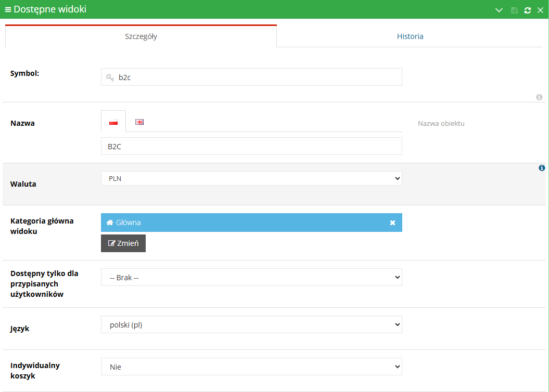Click the Kategoria główna widoku label

42,226
